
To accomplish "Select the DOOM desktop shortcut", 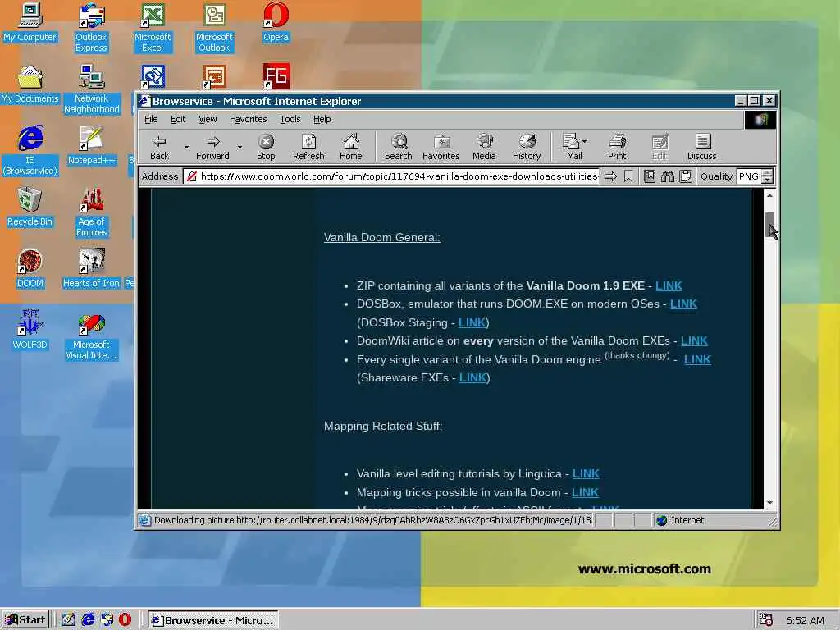I will 30,268.
